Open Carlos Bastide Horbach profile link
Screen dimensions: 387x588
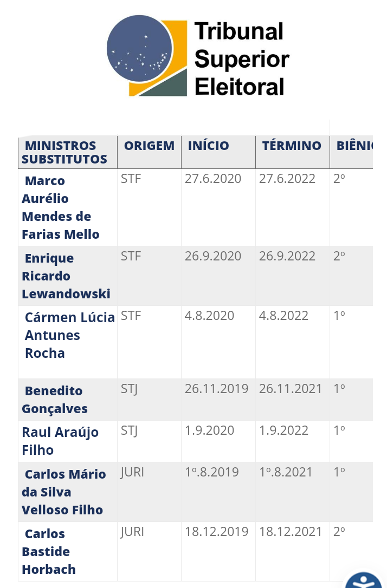49,551
